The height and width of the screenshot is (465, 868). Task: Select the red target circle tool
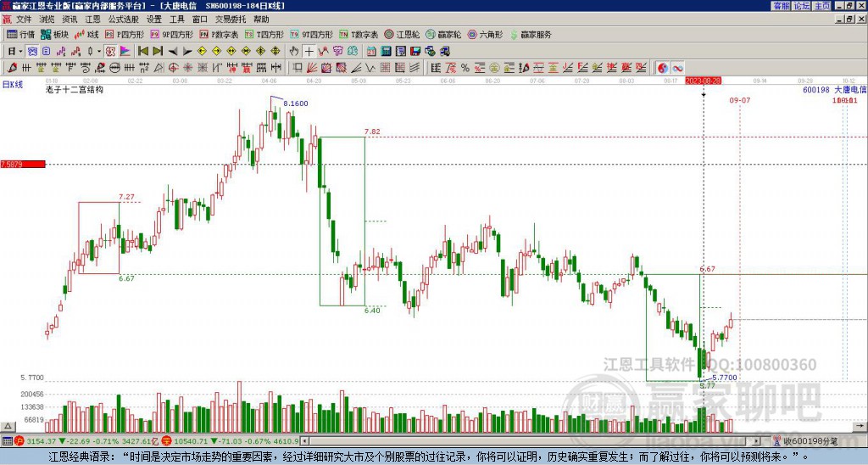(173, 68)
